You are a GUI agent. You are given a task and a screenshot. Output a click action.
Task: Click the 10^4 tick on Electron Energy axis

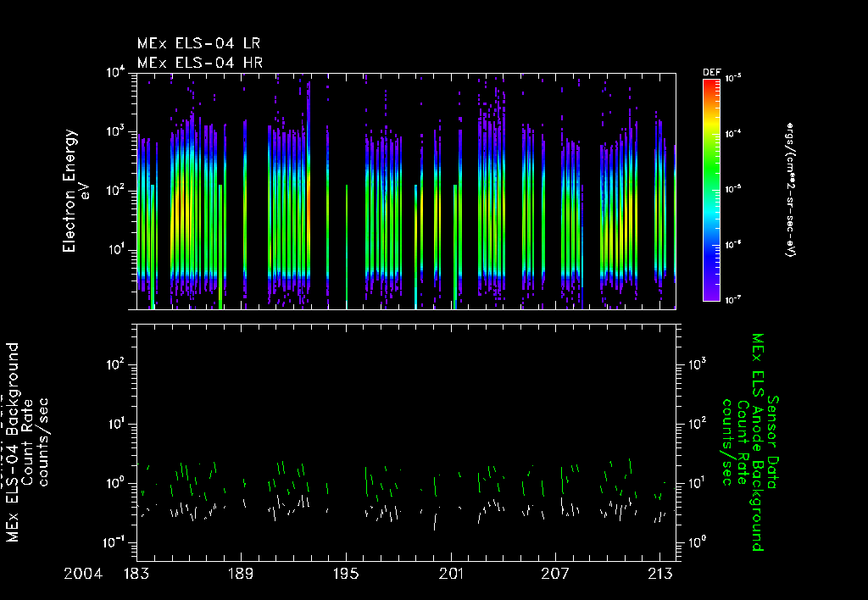[x=115, y=73]
